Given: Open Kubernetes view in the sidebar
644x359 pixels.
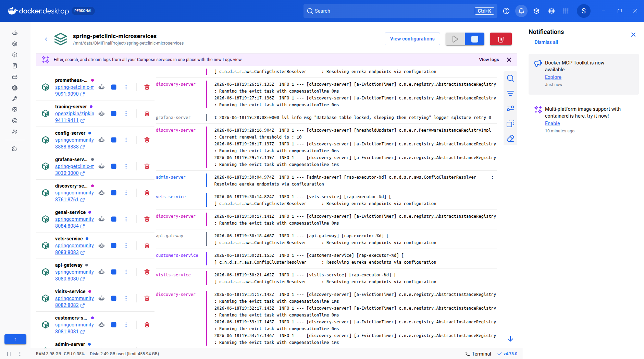Looking at the screenshot, I should (x=15, y=88).
